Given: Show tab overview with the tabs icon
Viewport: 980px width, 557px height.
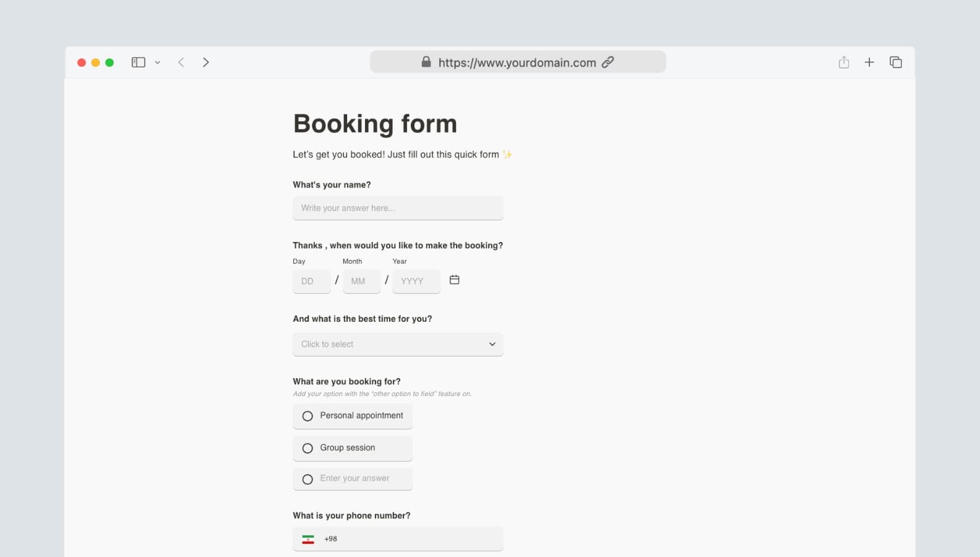Looking at the screenshot, I should coord(895,62).
